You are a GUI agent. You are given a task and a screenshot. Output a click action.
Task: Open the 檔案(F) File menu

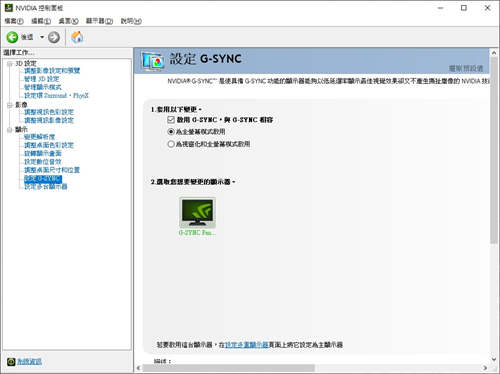click(x=14, y=21)
